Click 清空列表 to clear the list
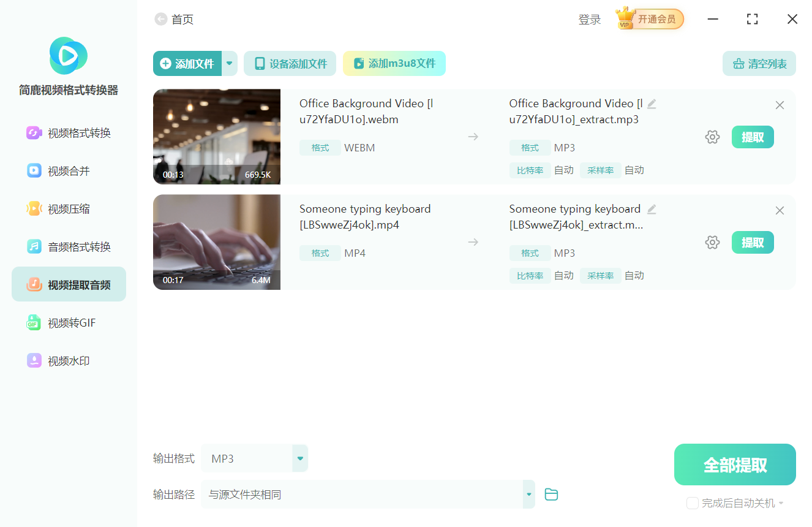 pos(759,63)
